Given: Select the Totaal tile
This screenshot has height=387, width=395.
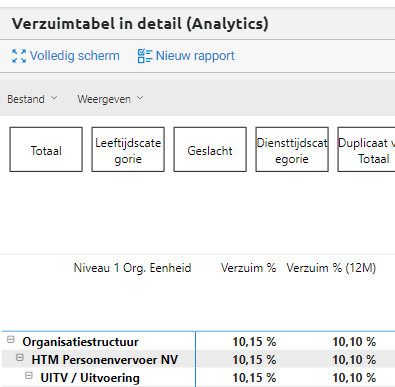Looking at the screenshot, I should pyautogui.click(x=46, y=149).
